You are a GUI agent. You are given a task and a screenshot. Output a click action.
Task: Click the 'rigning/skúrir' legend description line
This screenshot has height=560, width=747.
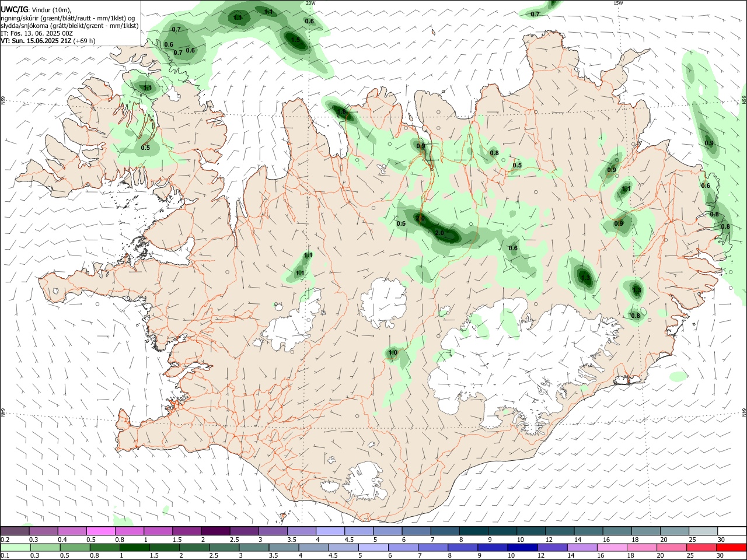(68, 18)
